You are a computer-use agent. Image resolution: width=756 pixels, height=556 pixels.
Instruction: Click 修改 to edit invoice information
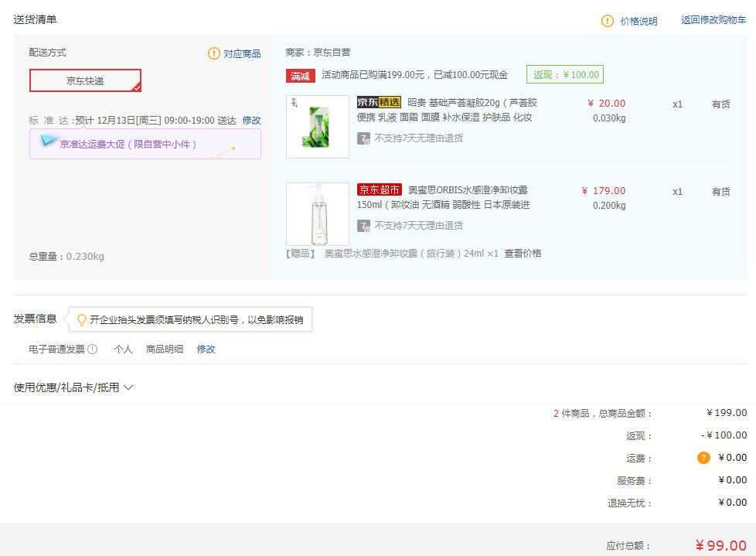(206, 349)
